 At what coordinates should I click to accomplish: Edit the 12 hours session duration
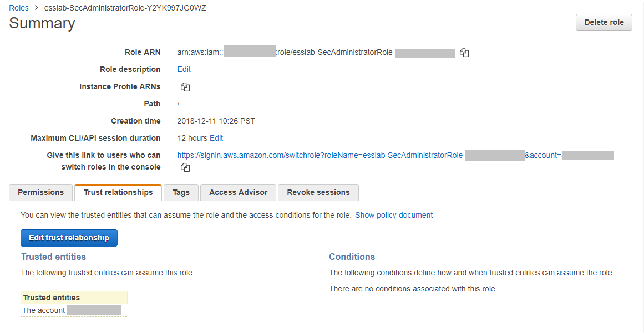coord(216,138)
